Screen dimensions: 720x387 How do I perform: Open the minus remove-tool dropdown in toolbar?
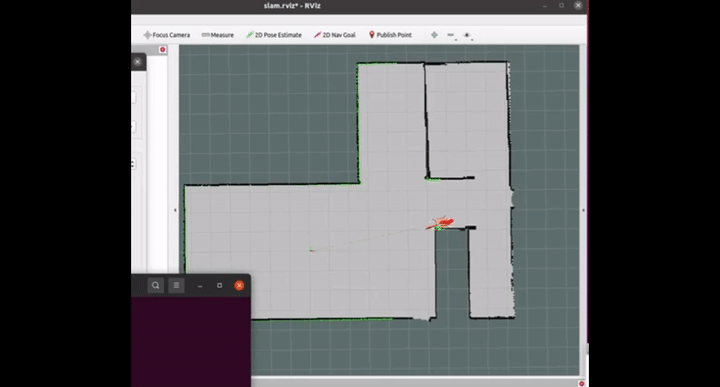451,35
